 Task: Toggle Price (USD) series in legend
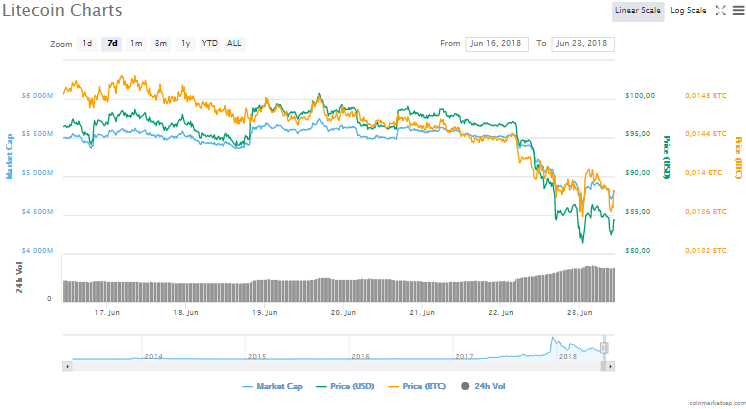coord(345,386)
